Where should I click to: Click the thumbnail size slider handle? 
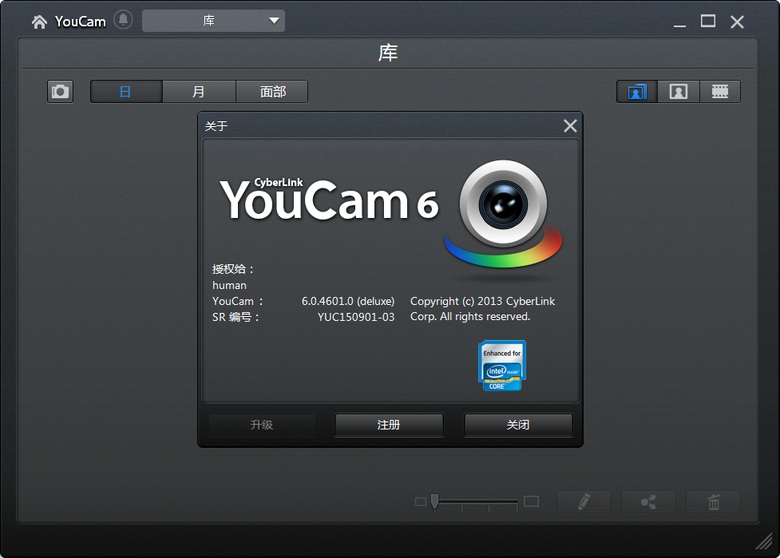click(x=435, y=501)
